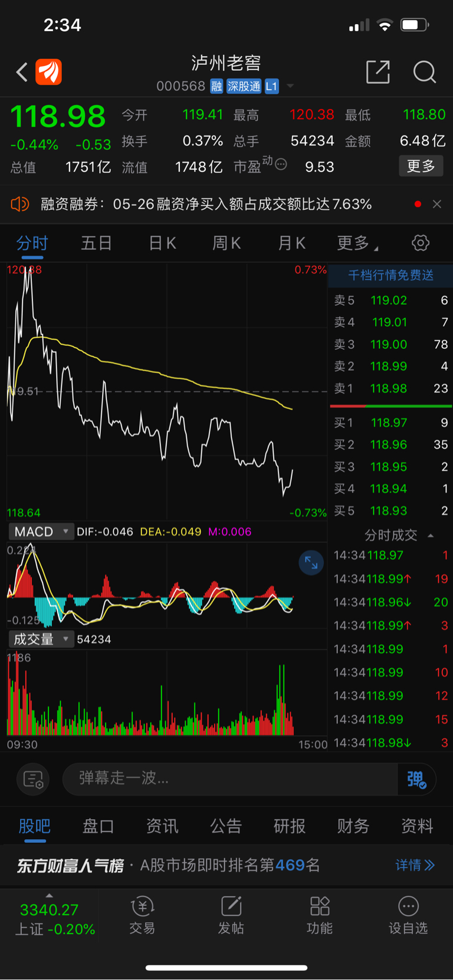The image size is (453, 980).
Task: Tap trade row 118.99 with volume 19
Action: [390, 579]
